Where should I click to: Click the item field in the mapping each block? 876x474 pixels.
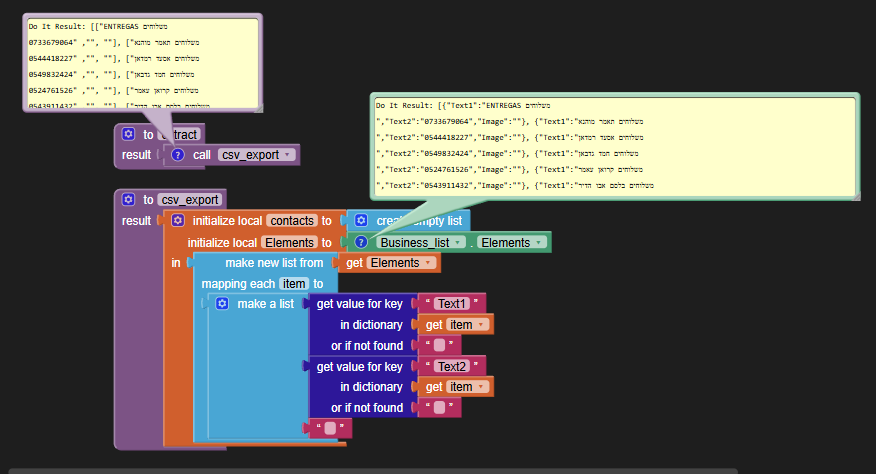pos(292,283)
